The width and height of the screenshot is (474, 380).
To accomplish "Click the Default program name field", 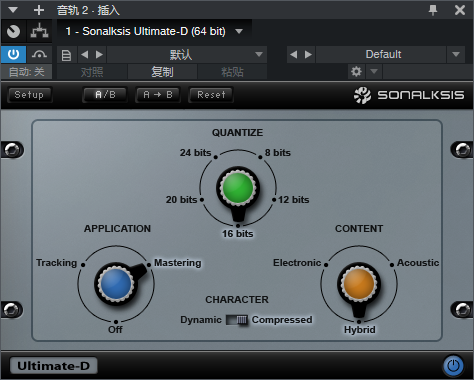I will tap(381, 54).
